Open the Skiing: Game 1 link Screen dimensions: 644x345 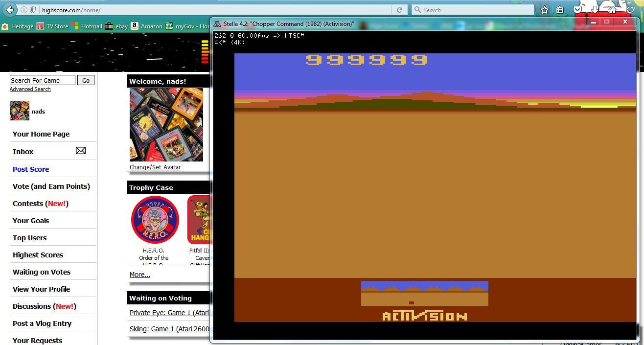169,329
